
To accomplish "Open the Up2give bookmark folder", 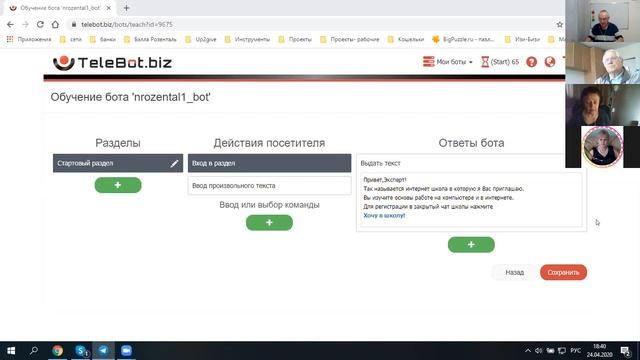I will tap(201, 40).
